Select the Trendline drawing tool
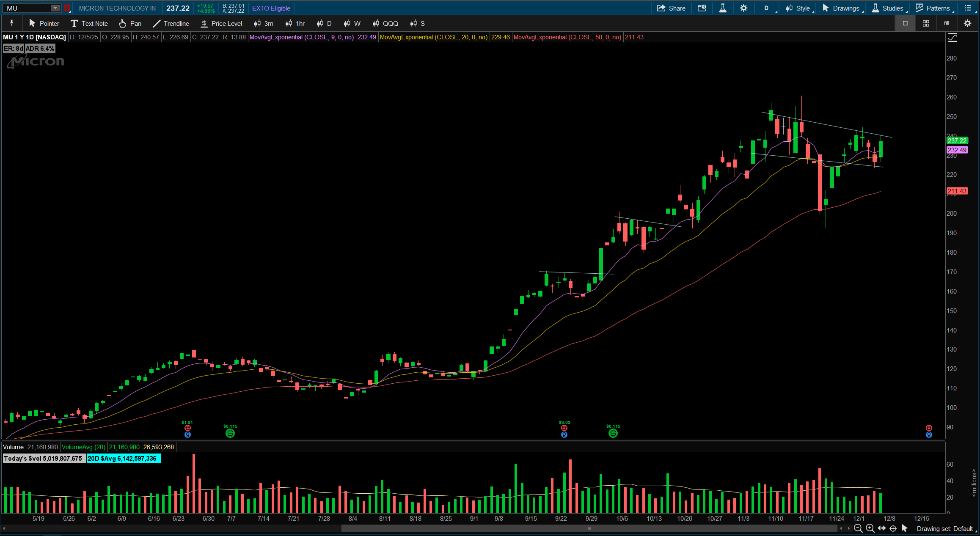 (x=171, y=23)
